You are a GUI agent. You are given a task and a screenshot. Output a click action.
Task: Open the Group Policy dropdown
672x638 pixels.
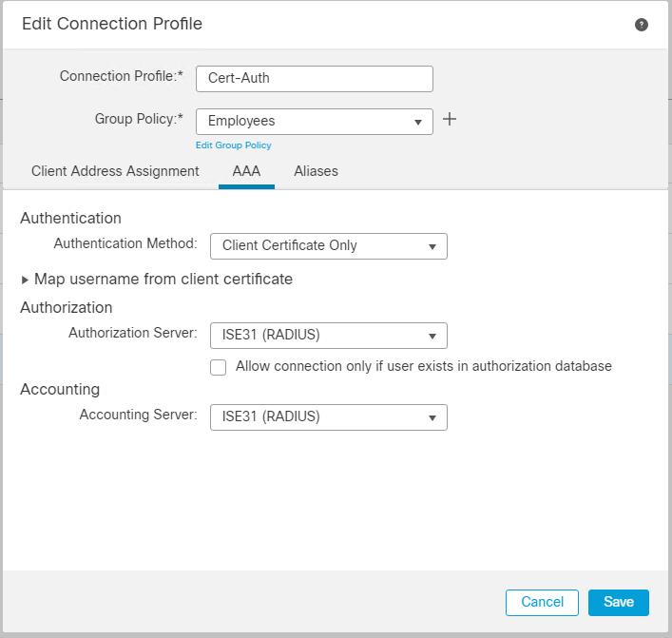[314, 122]
